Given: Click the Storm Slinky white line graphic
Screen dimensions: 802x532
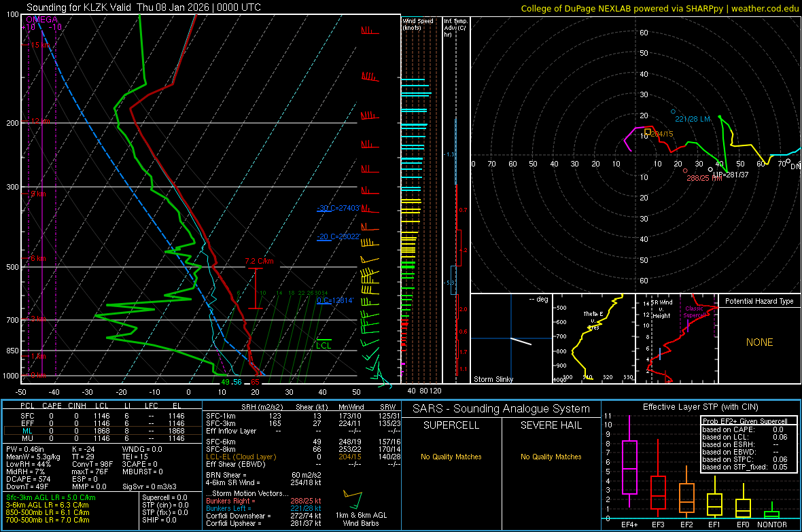Looking at the screenshot, I should pyautogui.click(x=521, y=341).
